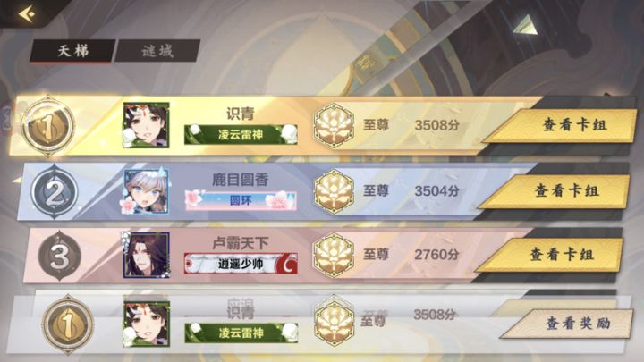Go back with the arrow icon
The image size is (644, 362).
[27, 14]
